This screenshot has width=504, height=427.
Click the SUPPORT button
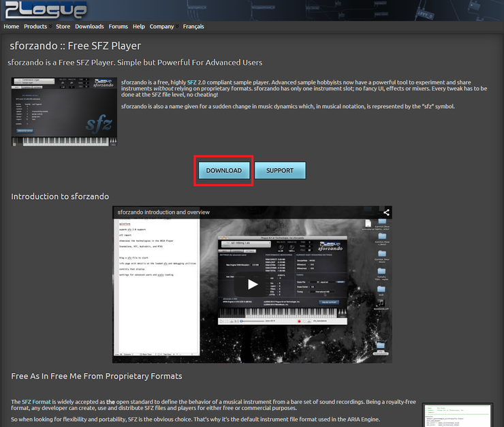pos(280,170)
